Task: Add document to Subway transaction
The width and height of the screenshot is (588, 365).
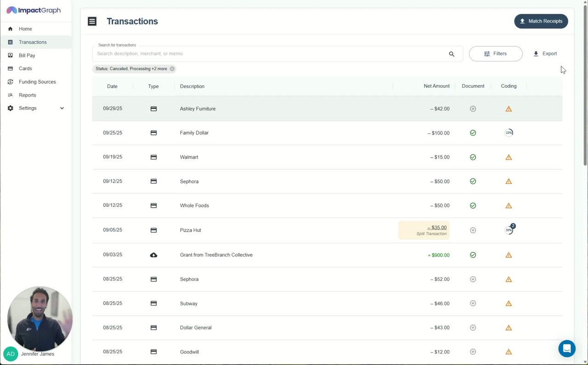Action: tap(473, 303)
